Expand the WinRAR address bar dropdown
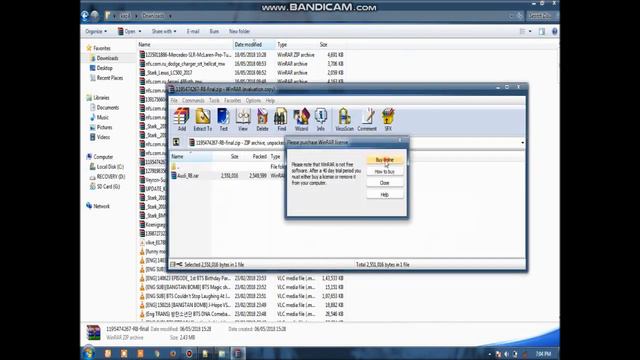Viewport: 640px width, 360px height. [x=522, y=142]
